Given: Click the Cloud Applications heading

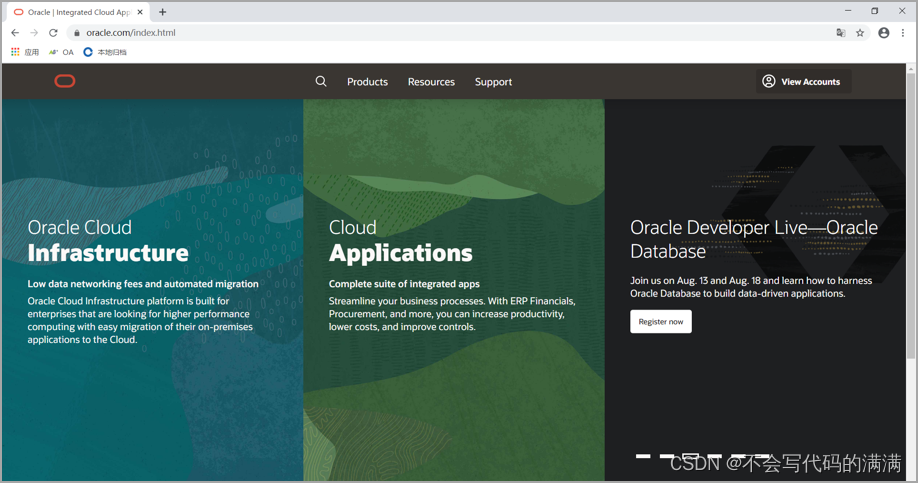Looking at the screenshot, I should click(400, 241).
